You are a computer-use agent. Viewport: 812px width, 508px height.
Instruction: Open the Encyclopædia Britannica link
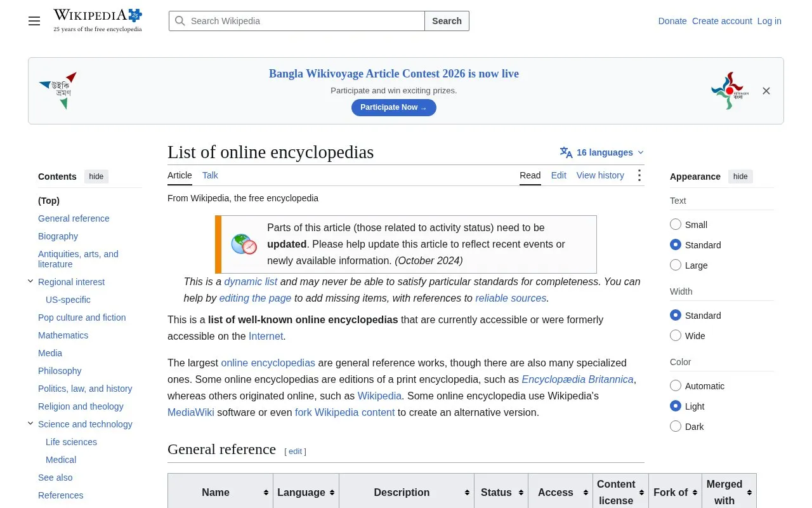pos(578,379)
